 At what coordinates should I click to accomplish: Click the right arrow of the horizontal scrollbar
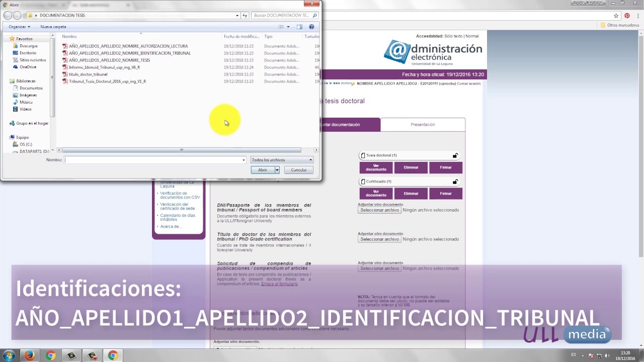click(x=316, y=150)
